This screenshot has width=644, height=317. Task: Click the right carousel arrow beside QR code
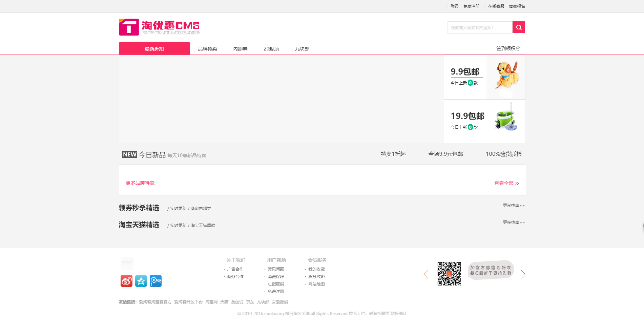click(x=523, y=274)
